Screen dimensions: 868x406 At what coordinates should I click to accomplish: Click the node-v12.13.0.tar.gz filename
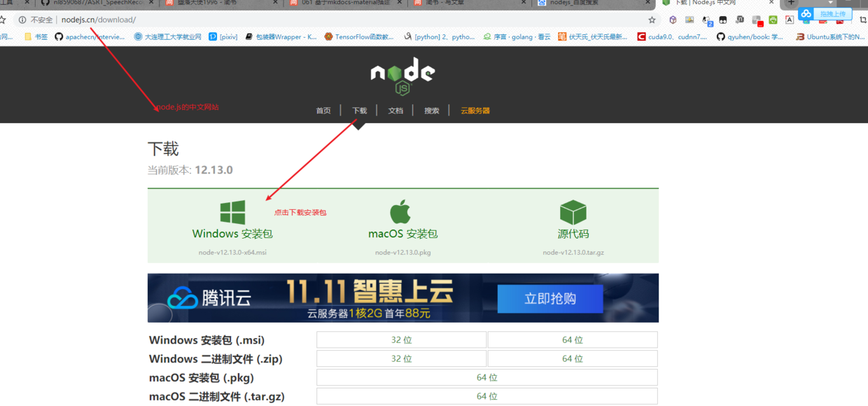[x=573, y=253]
